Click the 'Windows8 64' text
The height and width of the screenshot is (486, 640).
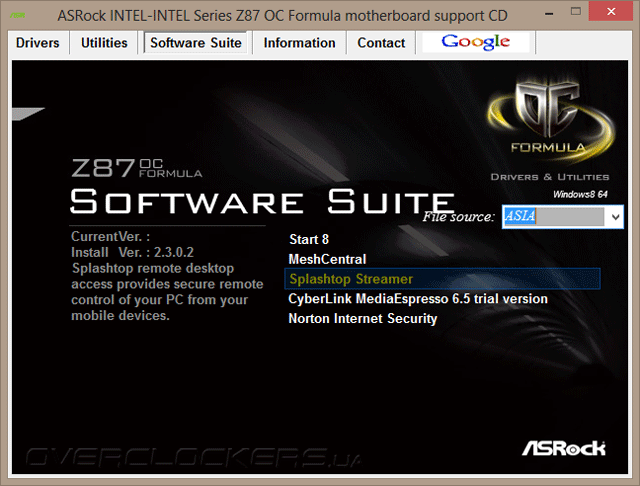coord(580,194)
